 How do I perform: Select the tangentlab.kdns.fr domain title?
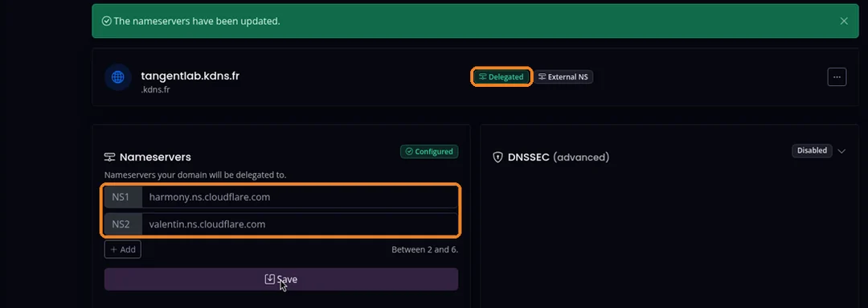(190, 76)
